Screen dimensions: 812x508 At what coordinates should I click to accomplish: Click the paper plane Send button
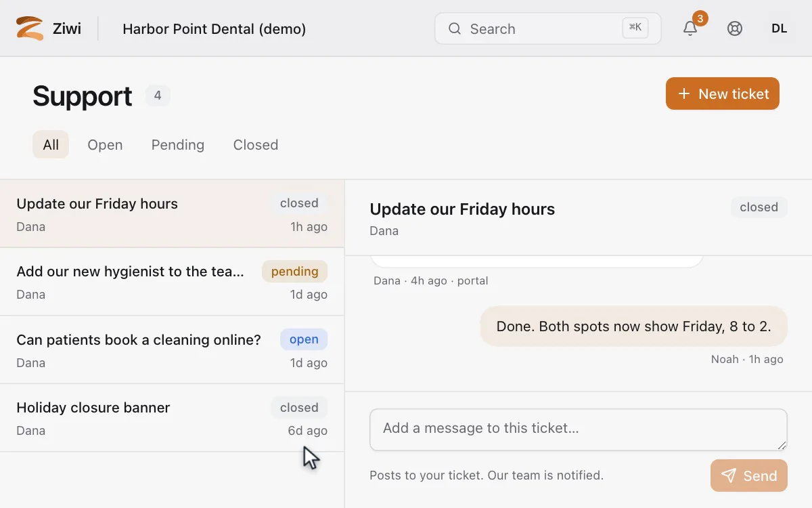coord(749,475)
